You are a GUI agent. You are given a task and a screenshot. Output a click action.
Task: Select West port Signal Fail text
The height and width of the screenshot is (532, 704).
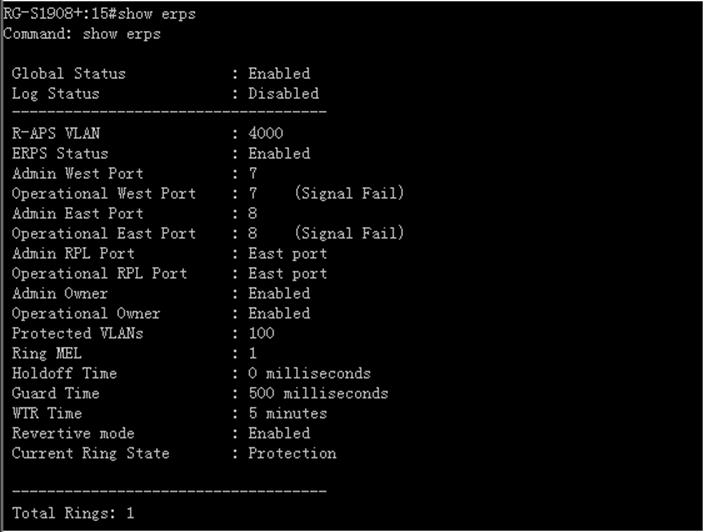(349, 193)
